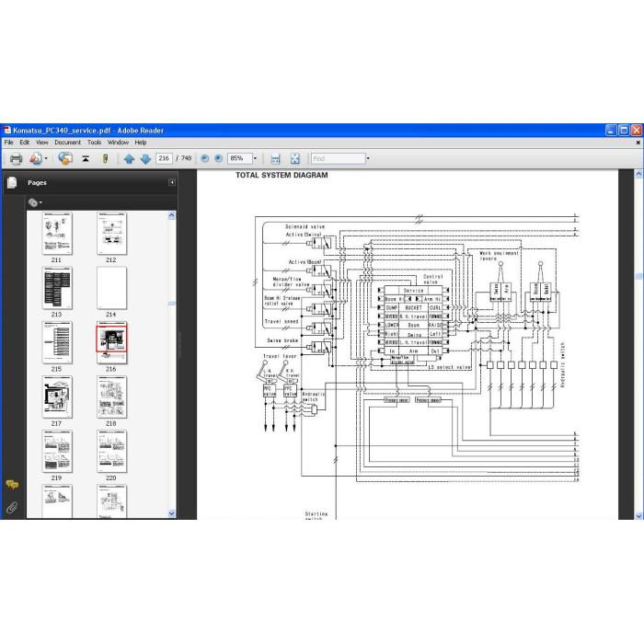
Task: Open the dropdown arrow beside the export icon
Action: pyautogui.click(x=46, y=158)
